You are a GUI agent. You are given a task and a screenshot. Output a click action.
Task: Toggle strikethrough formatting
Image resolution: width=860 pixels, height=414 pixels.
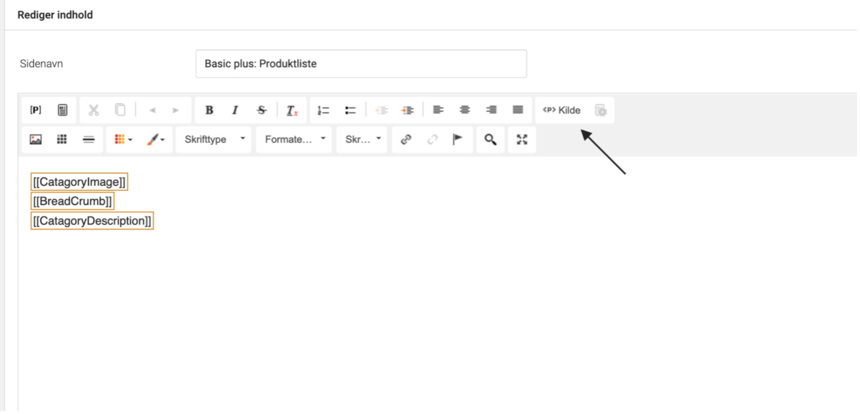click(261, 110)
